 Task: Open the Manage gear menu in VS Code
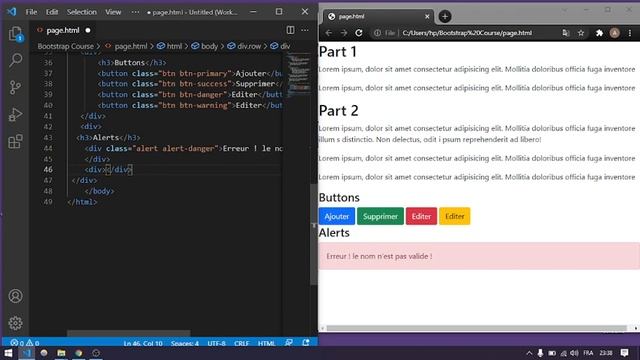(x=16, y=323)
